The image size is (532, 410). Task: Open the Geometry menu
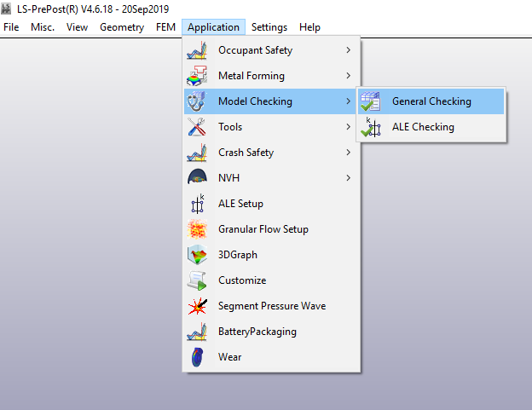(122, 27)
